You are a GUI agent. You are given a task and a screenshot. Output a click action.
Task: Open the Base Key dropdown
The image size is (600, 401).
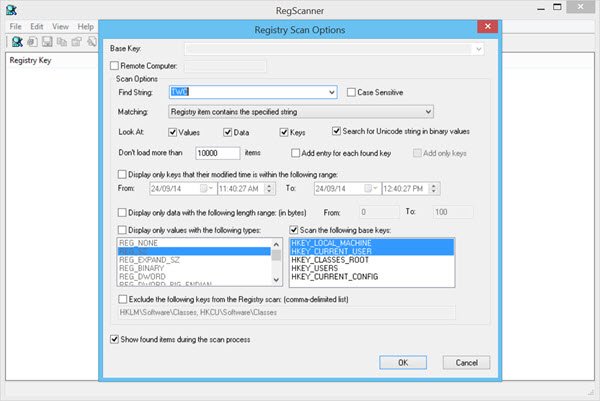coord(478,49)
